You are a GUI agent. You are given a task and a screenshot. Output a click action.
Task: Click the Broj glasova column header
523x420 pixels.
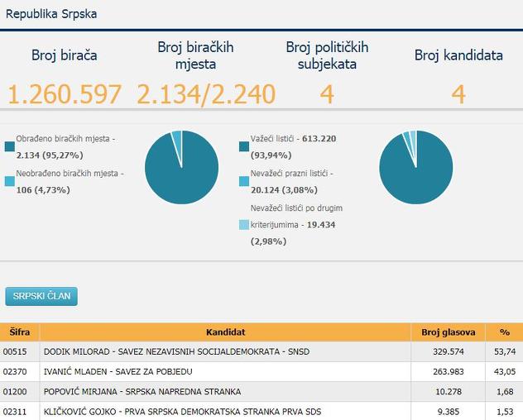449,332
